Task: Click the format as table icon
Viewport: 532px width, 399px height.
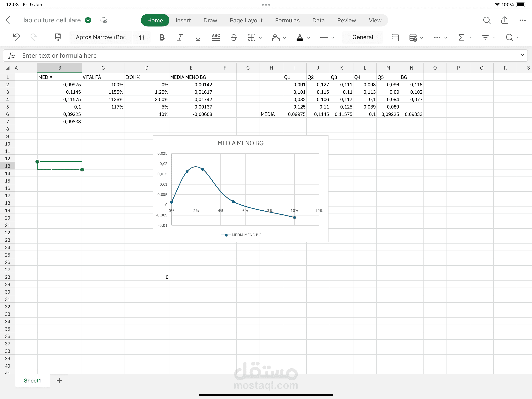Action: coord(413,37)
